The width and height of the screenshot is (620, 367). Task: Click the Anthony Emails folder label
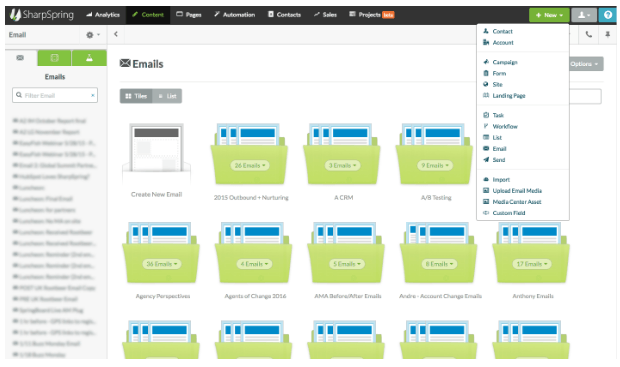pos(533,296)
